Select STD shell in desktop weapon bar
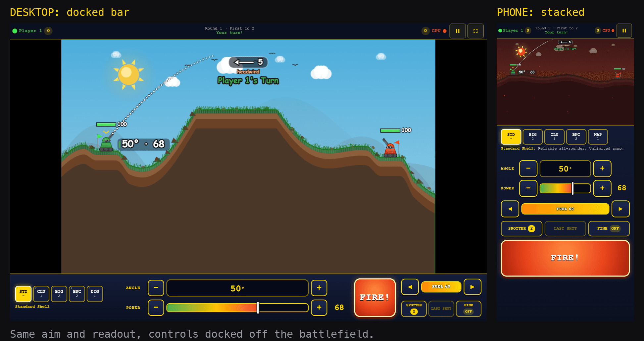 [23, 294]
